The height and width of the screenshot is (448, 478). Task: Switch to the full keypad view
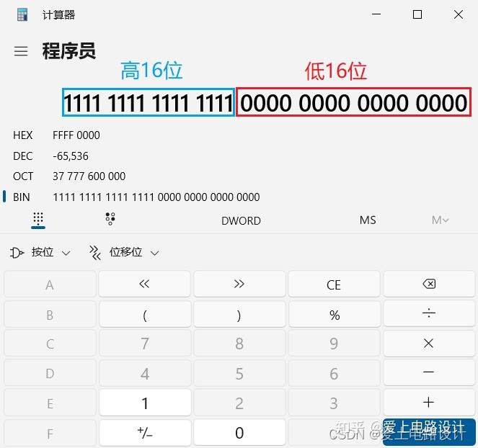click(x=38, y=220)
